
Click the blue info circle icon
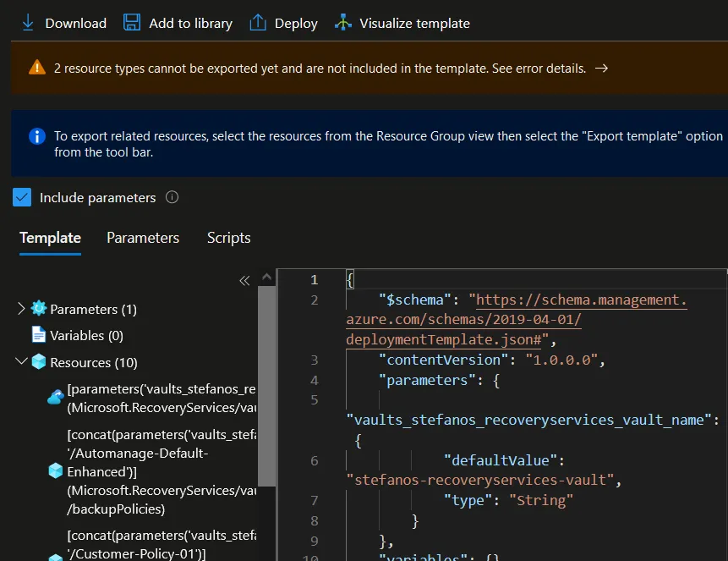(x=37, y=136)
